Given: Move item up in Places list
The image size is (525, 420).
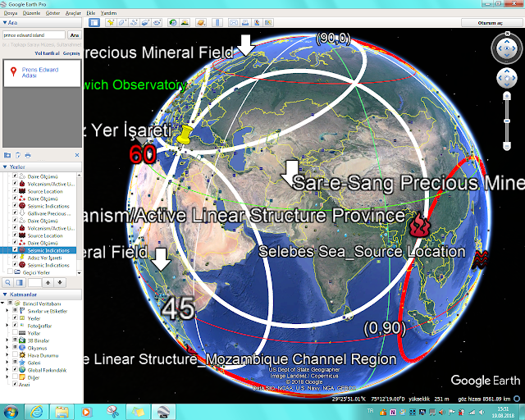Looking at the screenshot, I should pyautogui.click(x=48, y=282).
